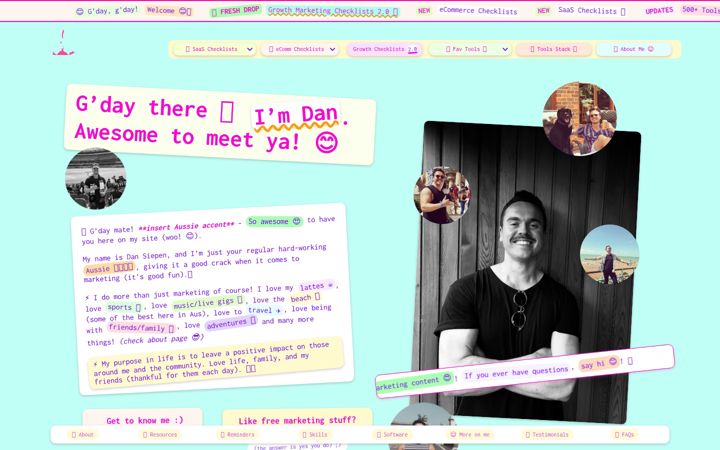Image resolution: width=720 pixels, height=450 pixels.
Task: Click the "Like free marketing stuff?" card
Action: [297, 419]
